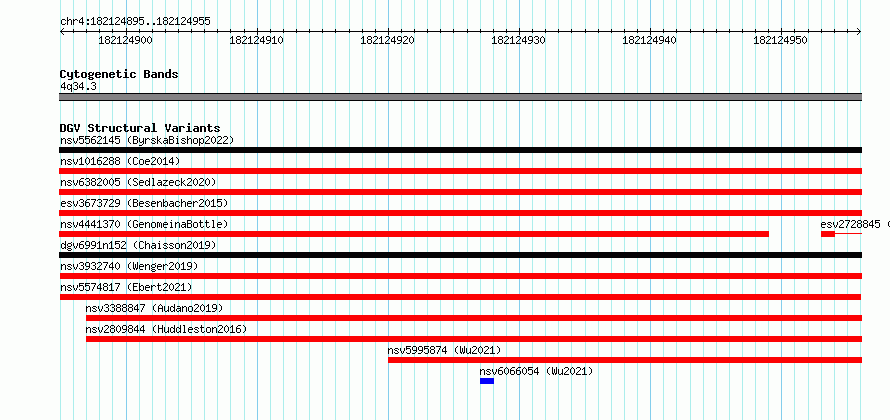Click ruler position 182124900
890x420 pixels.
pos(125,40)
